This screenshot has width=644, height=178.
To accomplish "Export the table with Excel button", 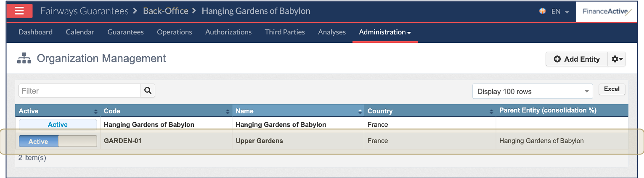I will click(612, 89).
